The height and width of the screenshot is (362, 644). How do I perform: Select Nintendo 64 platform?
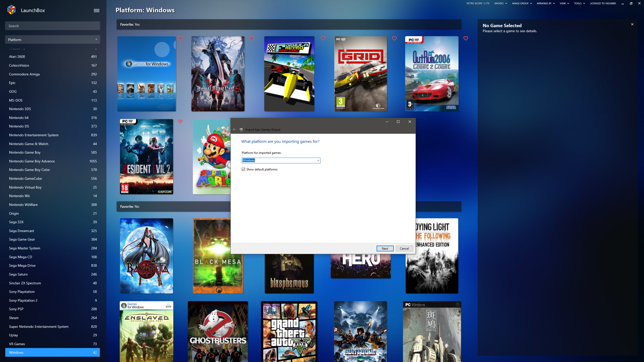click(53, 118)
